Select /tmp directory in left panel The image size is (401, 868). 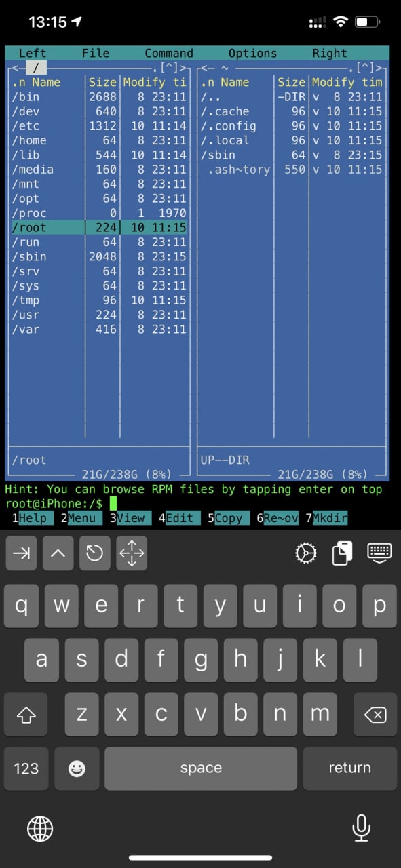click(99, 300)
